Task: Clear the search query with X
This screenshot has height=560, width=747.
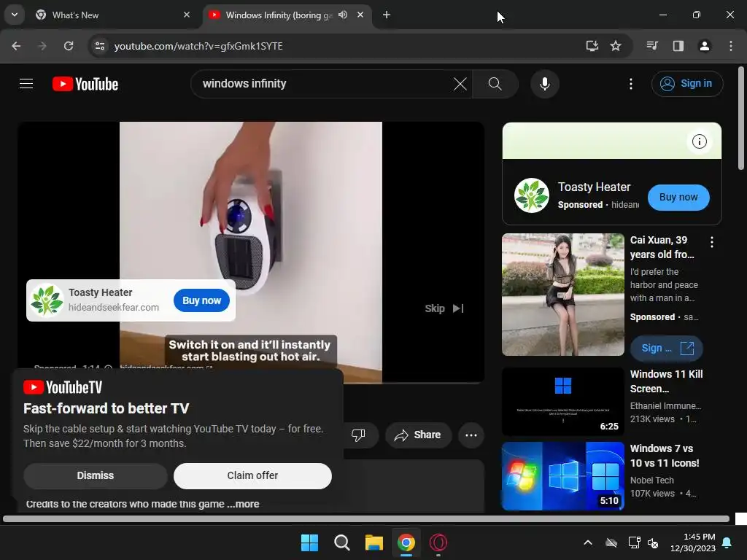Action: (x=460, y=84)
